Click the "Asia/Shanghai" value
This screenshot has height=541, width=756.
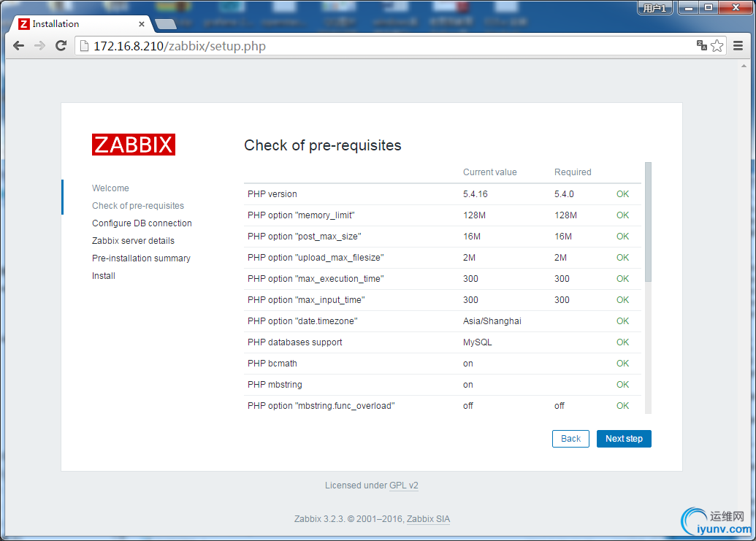pyautogui.click(x=492, y=321)
